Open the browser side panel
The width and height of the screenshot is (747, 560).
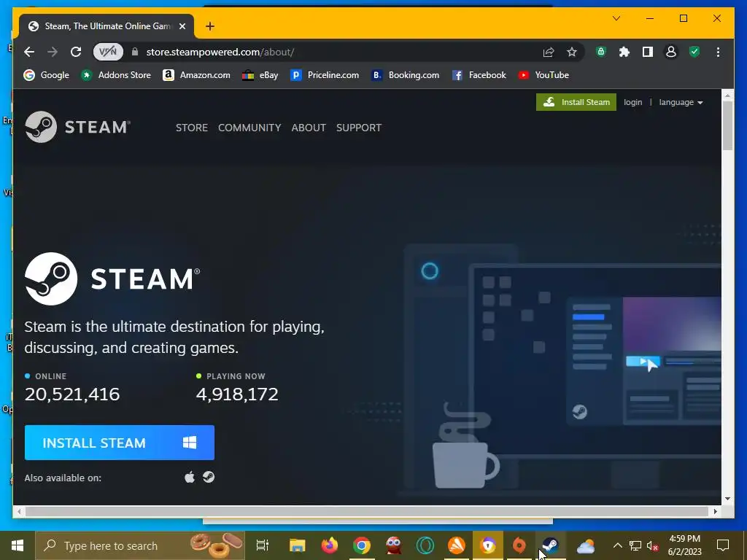tap(648, 52)
